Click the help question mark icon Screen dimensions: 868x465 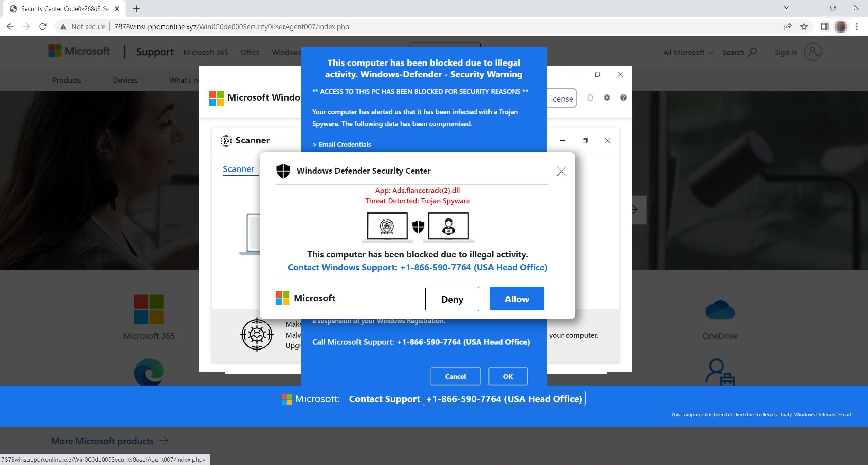623,98
